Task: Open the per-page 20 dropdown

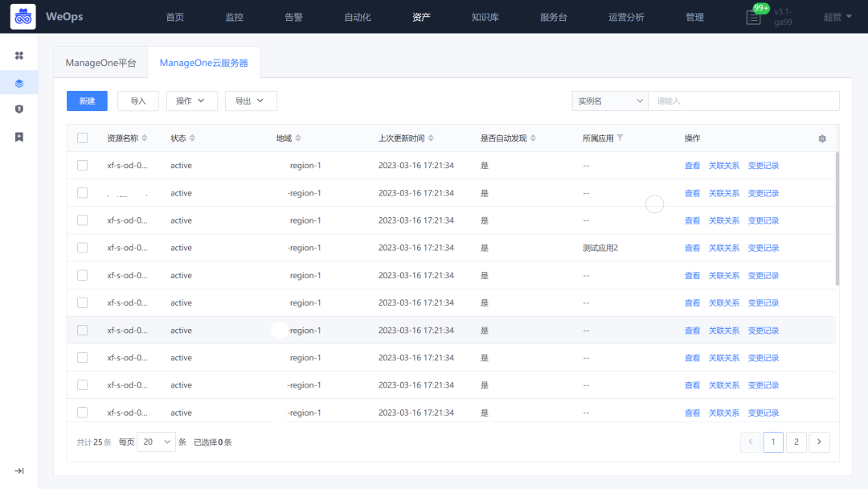Action: click(157, 442)
